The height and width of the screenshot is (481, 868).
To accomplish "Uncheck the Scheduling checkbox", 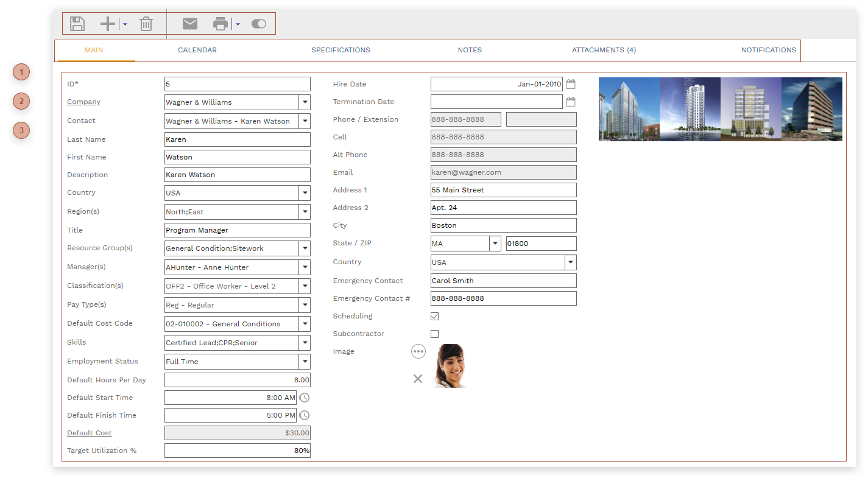I will click(x=435, y=316).
